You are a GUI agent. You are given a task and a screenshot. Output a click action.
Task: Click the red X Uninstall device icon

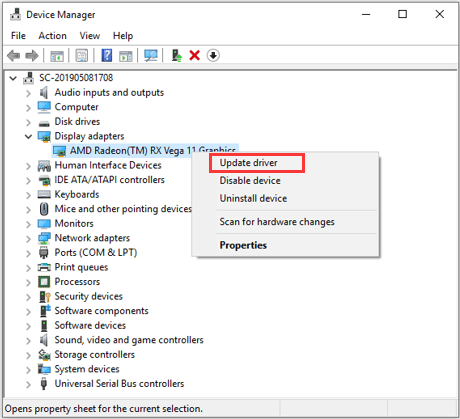tap(195, 55)
